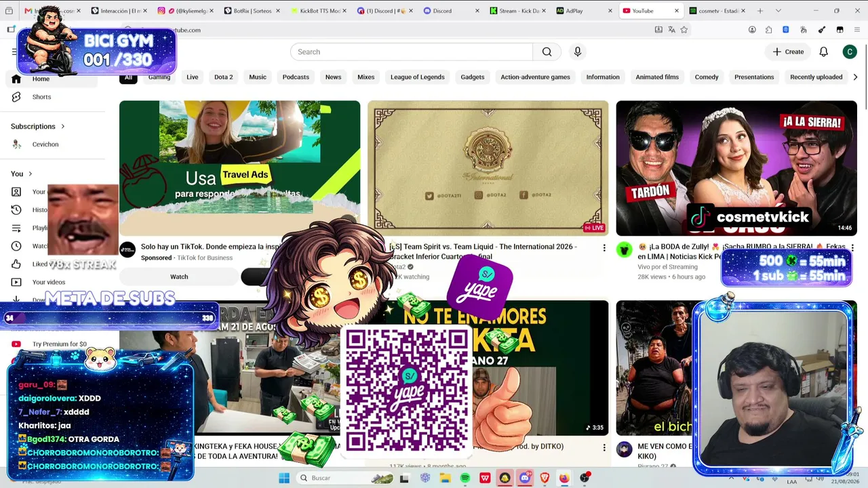
Task: Expand the You section
Action: [x=22, y=174]
